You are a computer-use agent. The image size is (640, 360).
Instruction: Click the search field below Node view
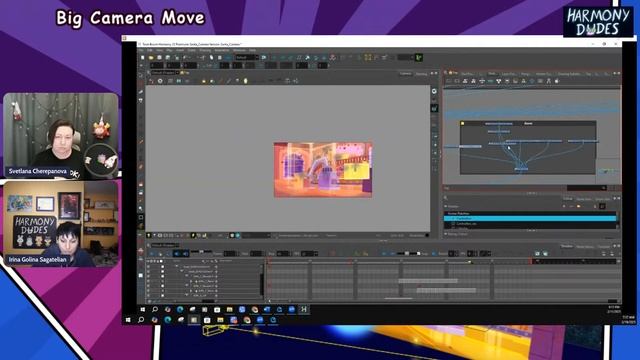(x=586, y=188)
